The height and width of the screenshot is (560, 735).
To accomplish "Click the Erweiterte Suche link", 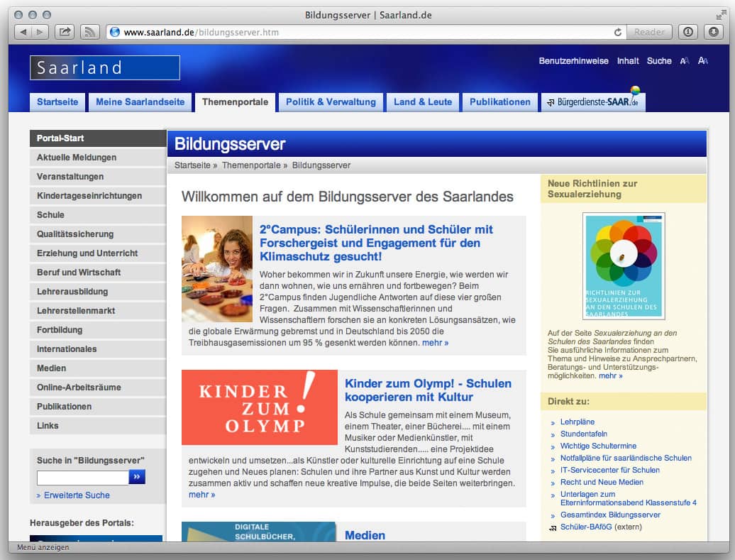I will click(77, 495).
